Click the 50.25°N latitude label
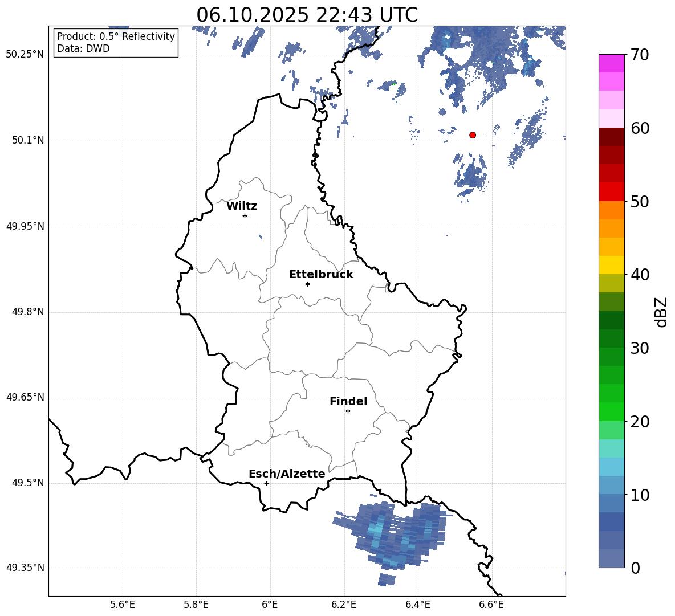Image resolution: width=675 pixels, height=616 pixels. [25, 55]
